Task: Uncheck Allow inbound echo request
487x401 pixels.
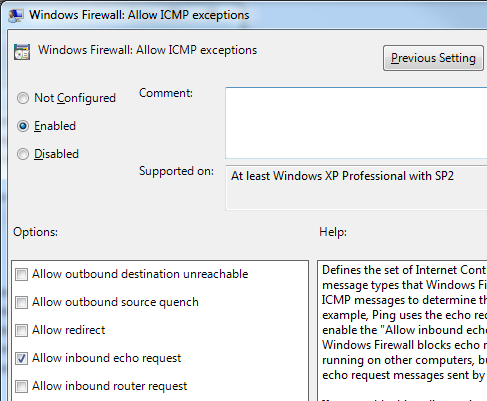Action: [x=22, y=359]
